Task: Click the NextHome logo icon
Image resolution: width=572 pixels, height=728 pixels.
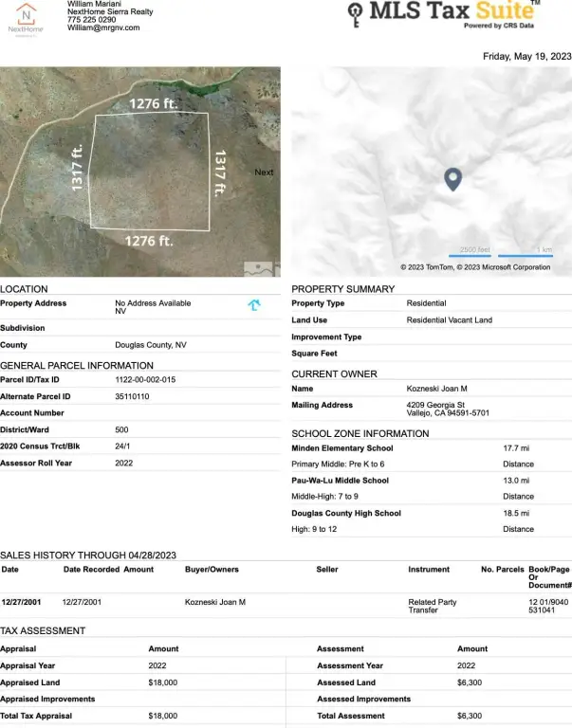Action: (x=25, y=17)
